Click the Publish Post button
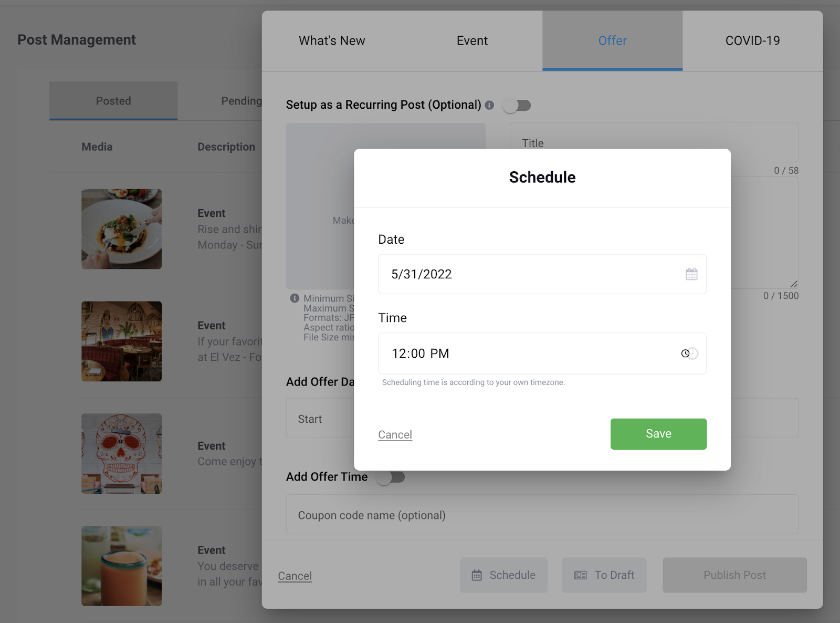Viewport: 840px width, 623px height. pos(734,575)
